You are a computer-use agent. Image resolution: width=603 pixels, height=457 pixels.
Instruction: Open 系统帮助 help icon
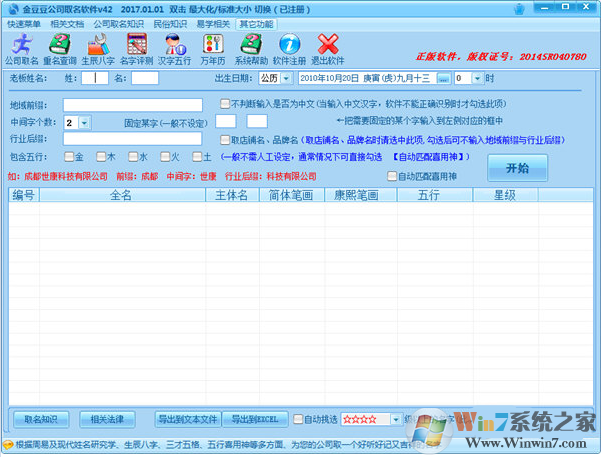(251, 45)
